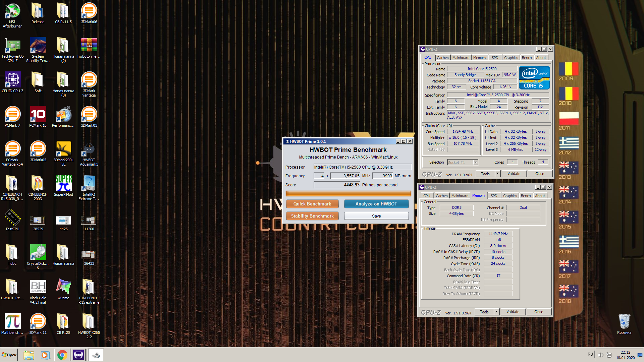Open CINEBENCH R15 extreme folder
Viewport: 644px width, 362px height.
click(89, 291)
